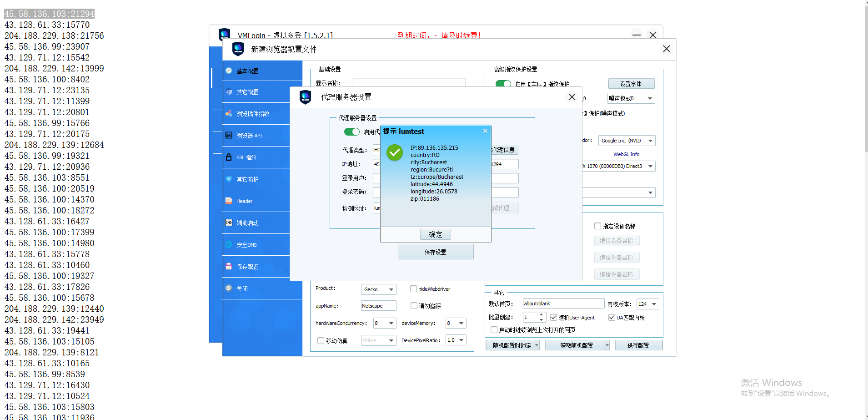Select proxy line 45.58.136.103:21294
868x420 pixels.
[50, 14]
